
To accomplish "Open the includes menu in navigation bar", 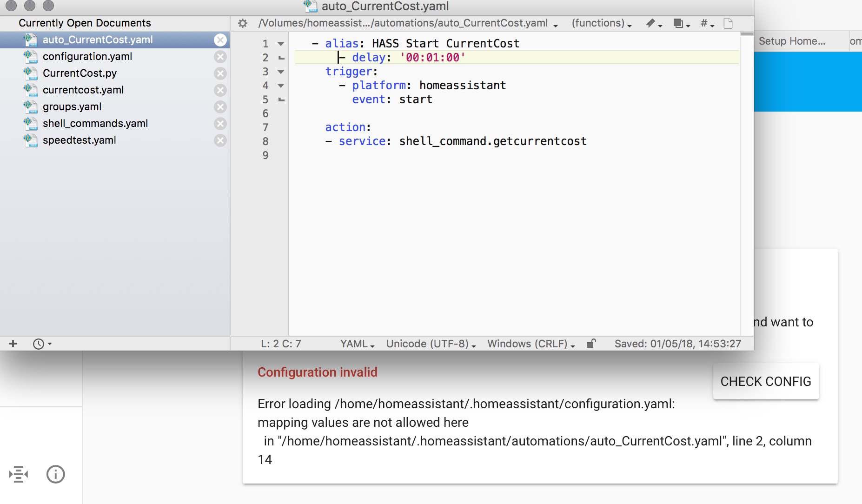I will (x=682, y=23).
